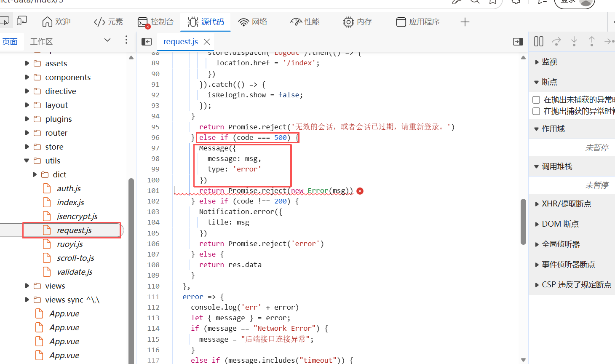Hide the navigator sidebar pane
Viewport: 615px width, 364px height.
(147, 42)
